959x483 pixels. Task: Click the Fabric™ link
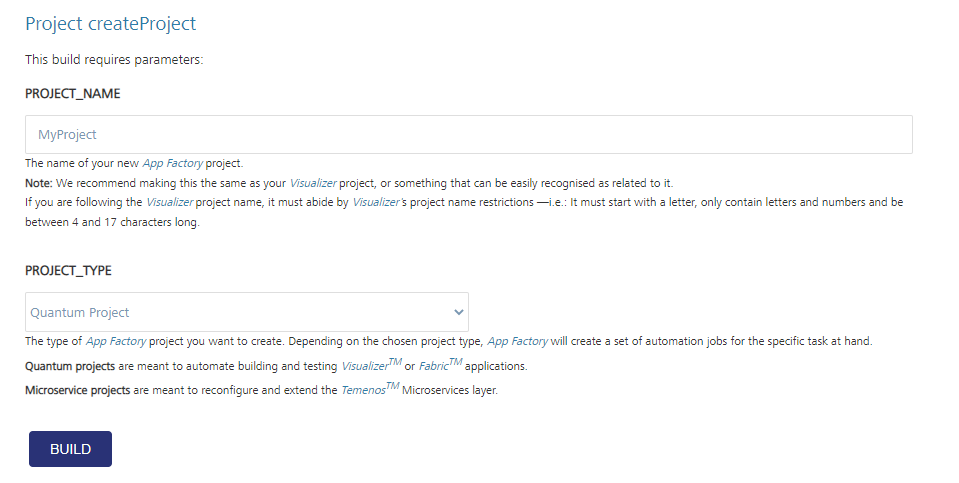point(440,366)
